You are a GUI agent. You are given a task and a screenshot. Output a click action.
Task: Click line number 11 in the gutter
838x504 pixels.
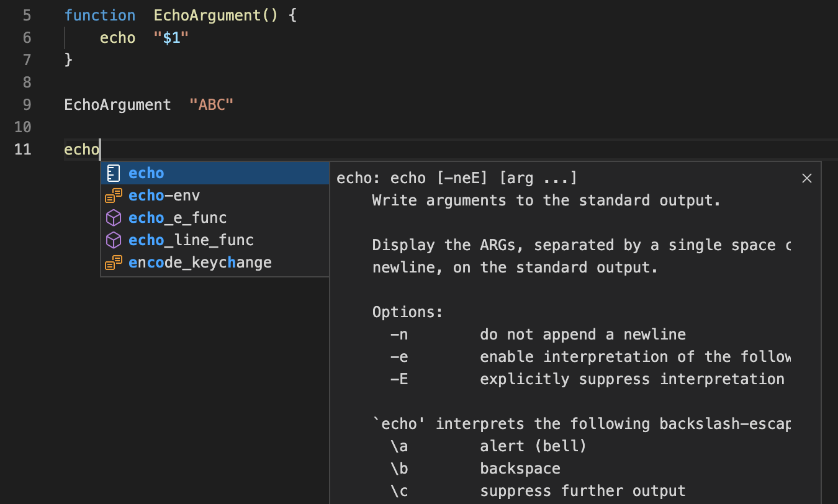(22, 149)
